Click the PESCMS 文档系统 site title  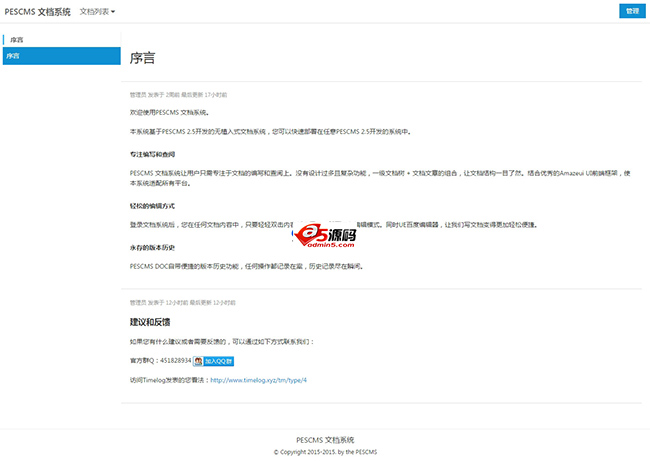[38, 12]
